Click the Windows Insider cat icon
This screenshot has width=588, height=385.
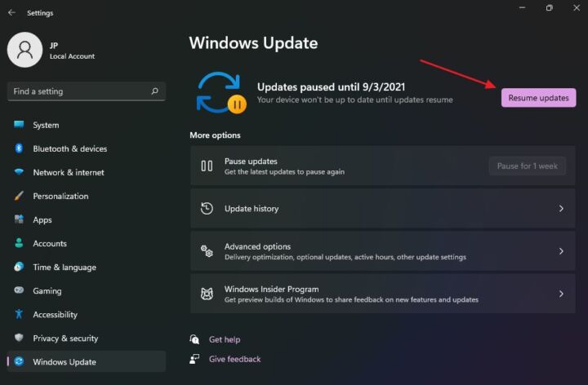point(207,294)
